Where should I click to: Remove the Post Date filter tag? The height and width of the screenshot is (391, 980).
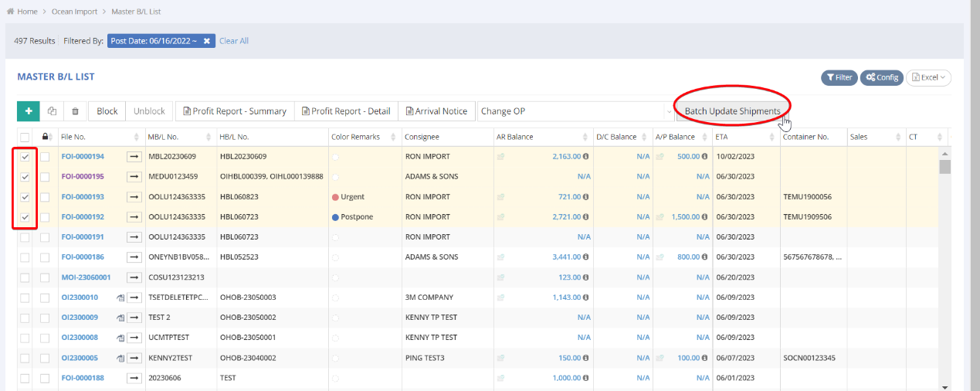[206, 41]
